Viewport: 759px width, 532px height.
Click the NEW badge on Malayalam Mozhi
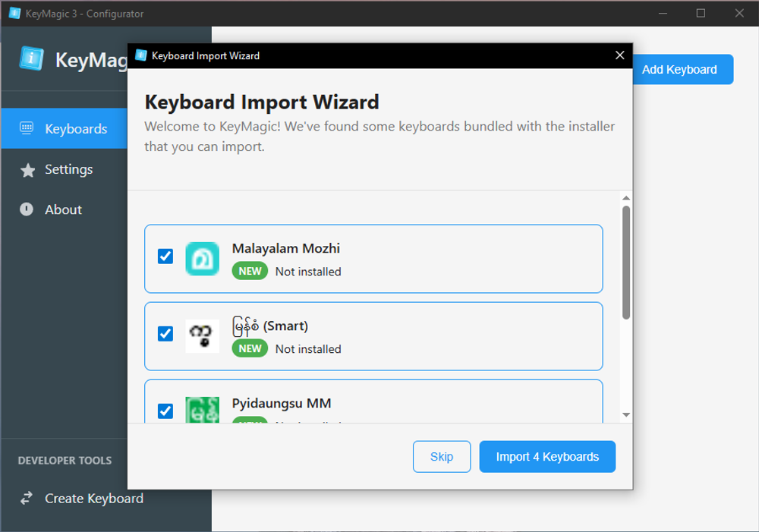tap(250, 271)
